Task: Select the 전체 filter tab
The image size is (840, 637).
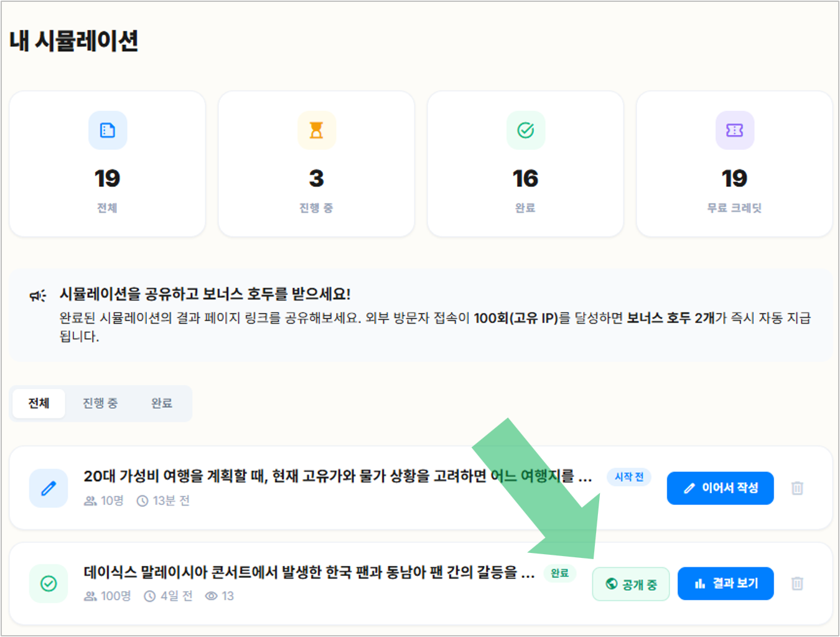Action: 39,403
